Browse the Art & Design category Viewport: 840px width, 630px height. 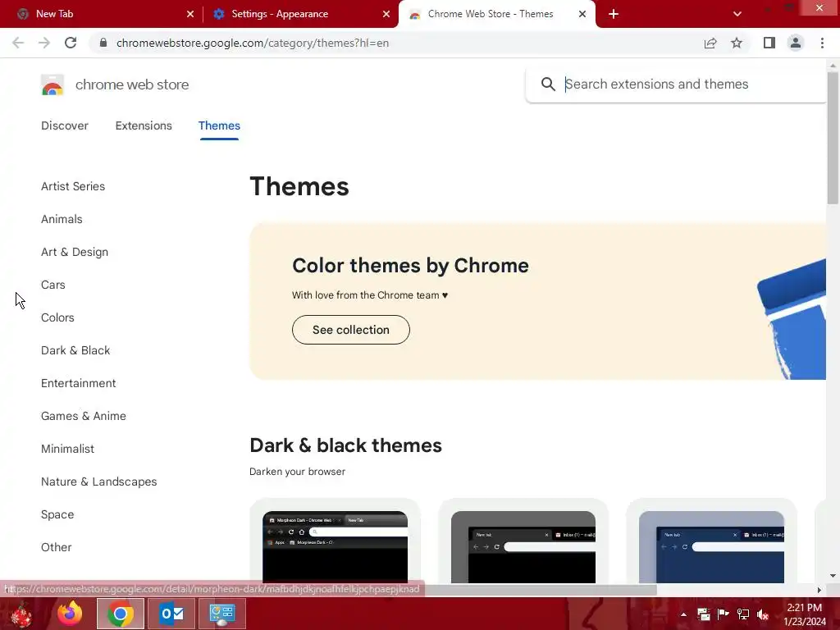(75, 252)
